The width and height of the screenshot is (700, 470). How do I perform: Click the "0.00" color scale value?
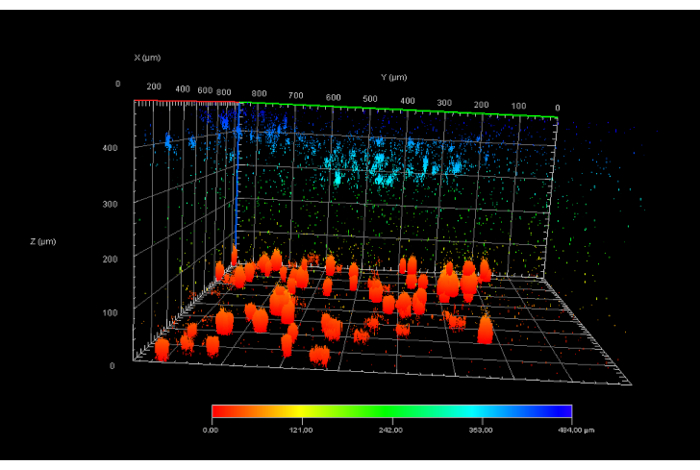point(210,430)
